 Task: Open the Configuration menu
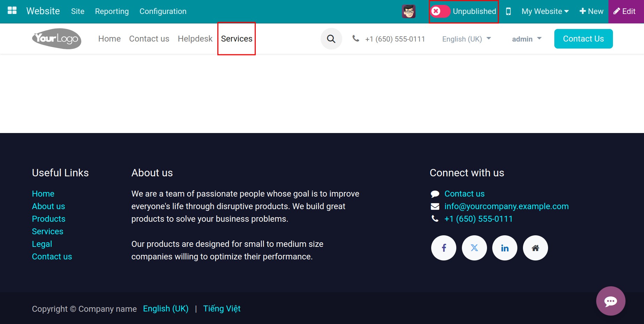(x=163, y=12)
